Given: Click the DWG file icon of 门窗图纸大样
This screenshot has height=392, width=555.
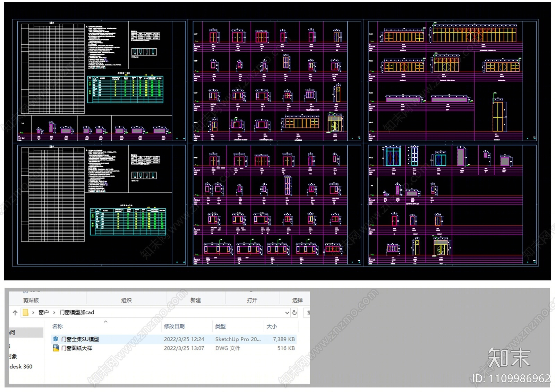Looking at the screenshot, I should click(55, 348).
